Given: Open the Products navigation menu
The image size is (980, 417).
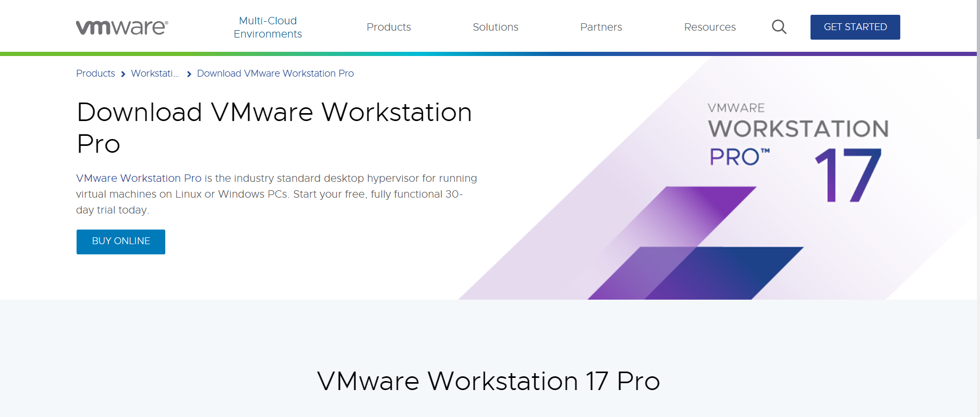Looking at the screenshot, I should coord(389,27).
